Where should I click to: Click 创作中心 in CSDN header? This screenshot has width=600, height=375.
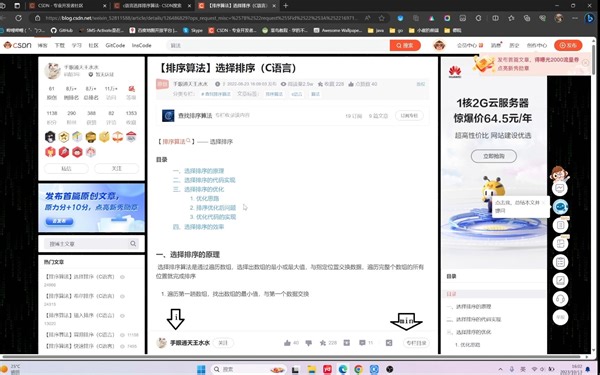coord(537,45)
